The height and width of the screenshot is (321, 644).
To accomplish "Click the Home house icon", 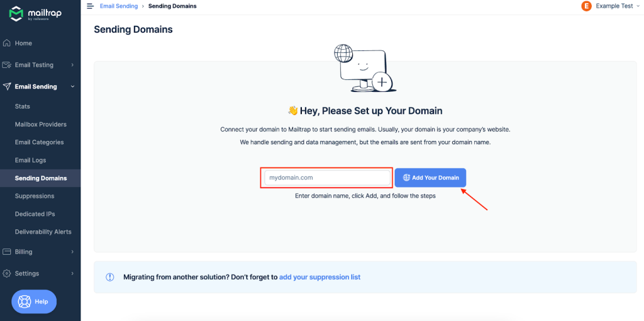I will 6,43.
